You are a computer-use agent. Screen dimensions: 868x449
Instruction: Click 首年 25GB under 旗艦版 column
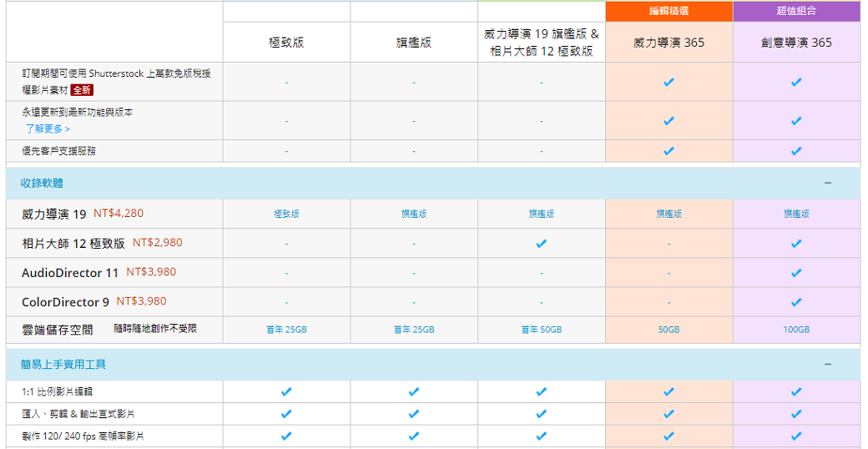tap(413, 330)
